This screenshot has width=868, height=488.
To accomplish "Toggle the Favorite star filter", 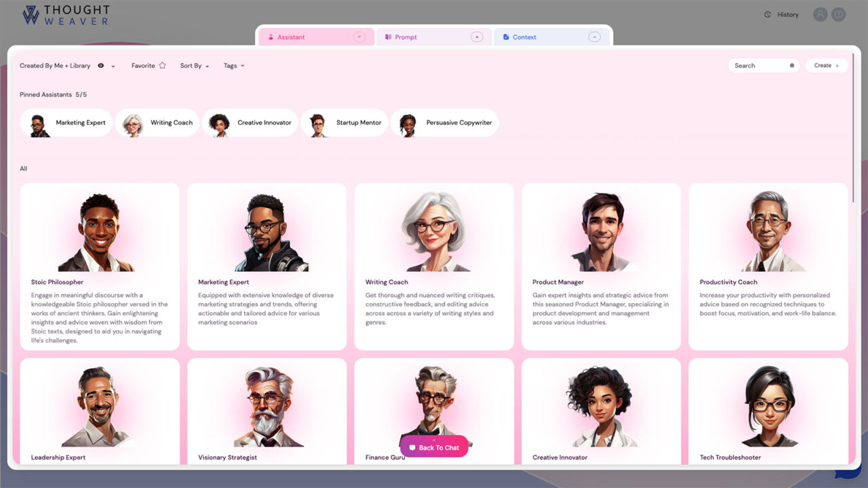I will click(162, 66).
